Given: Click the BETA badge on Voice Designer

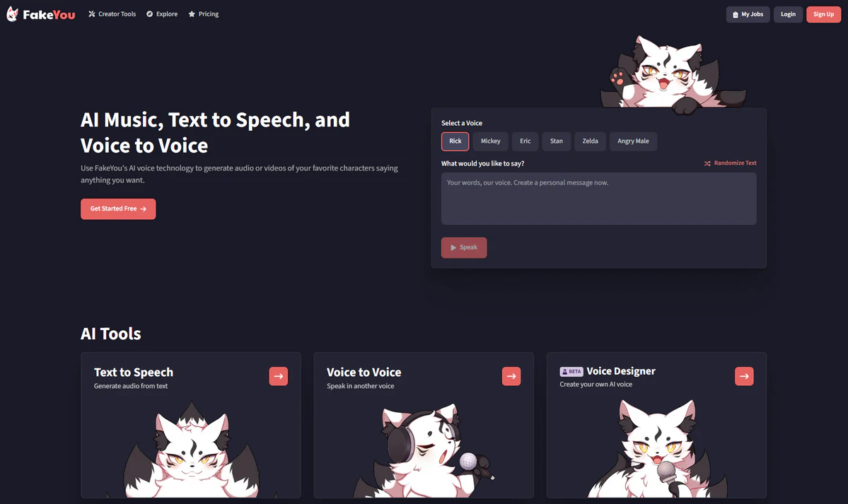Looking at the screenshot, I should click(571, 372).
